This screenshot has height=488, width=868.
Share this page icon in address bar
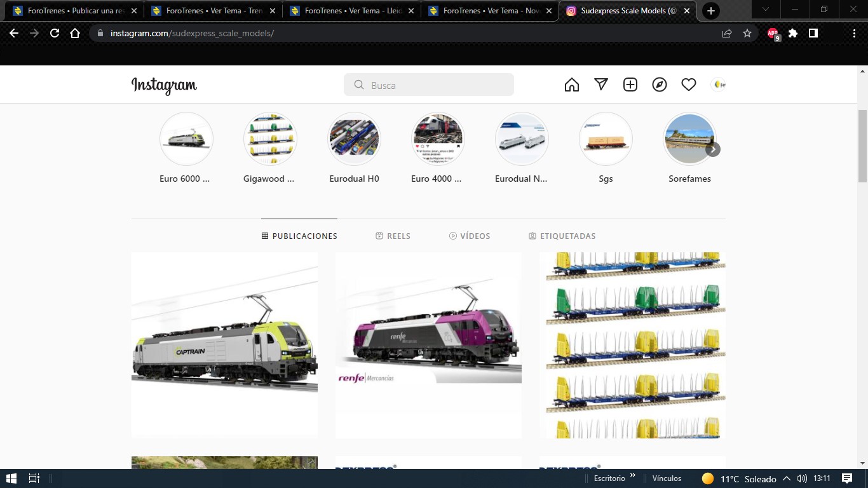[727, 33]
